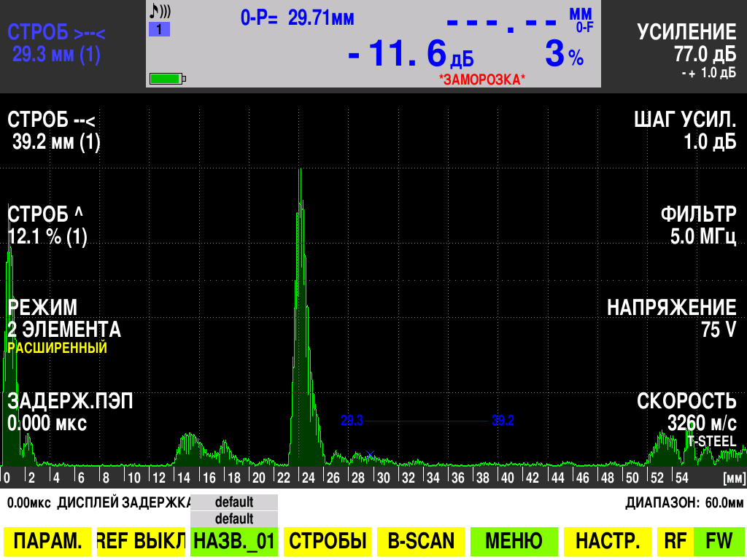Open the МЕНЮ main menu
The width and height of the screenshot is (747, 560).
(513, 542)
